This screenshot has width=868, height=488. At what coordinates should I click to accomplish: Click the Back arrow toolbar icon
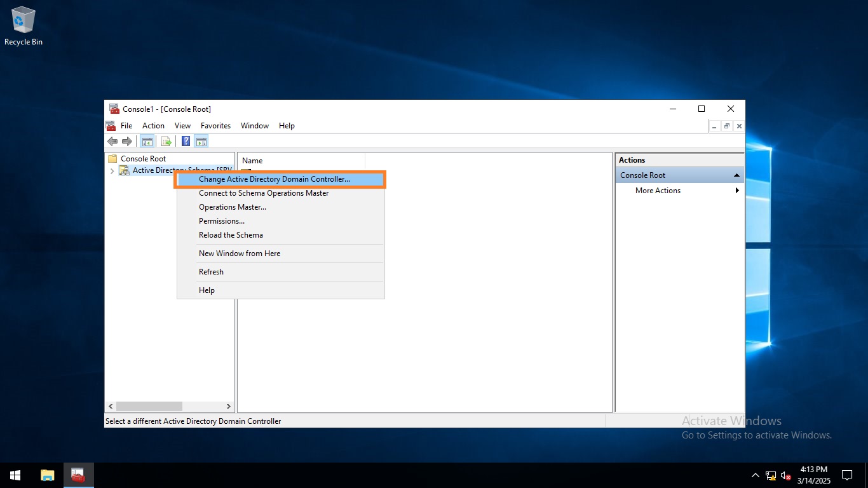pyautogui.click(x=112, y=141)
